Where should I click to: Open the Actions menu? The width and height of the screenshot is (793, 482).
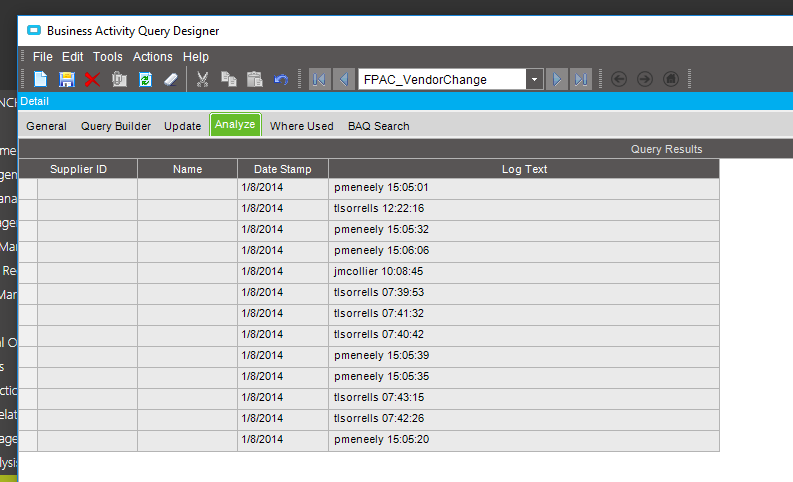(x=152, y=57)
